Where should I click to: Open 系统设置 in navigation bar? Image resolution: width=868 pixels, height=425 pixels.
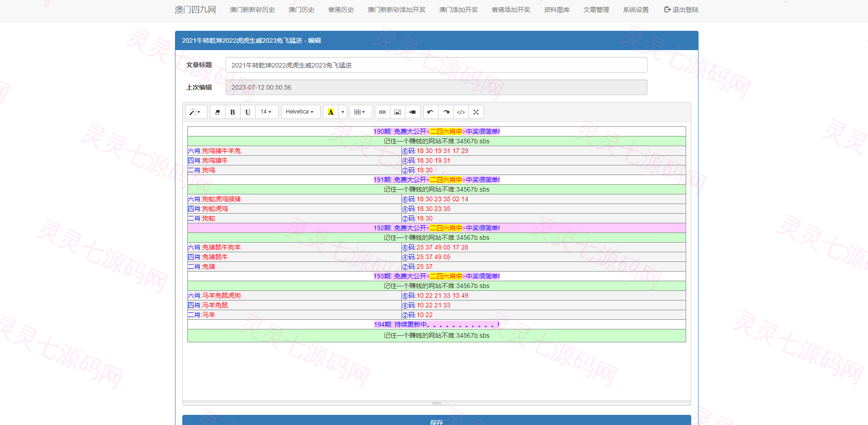coord(636,10)
